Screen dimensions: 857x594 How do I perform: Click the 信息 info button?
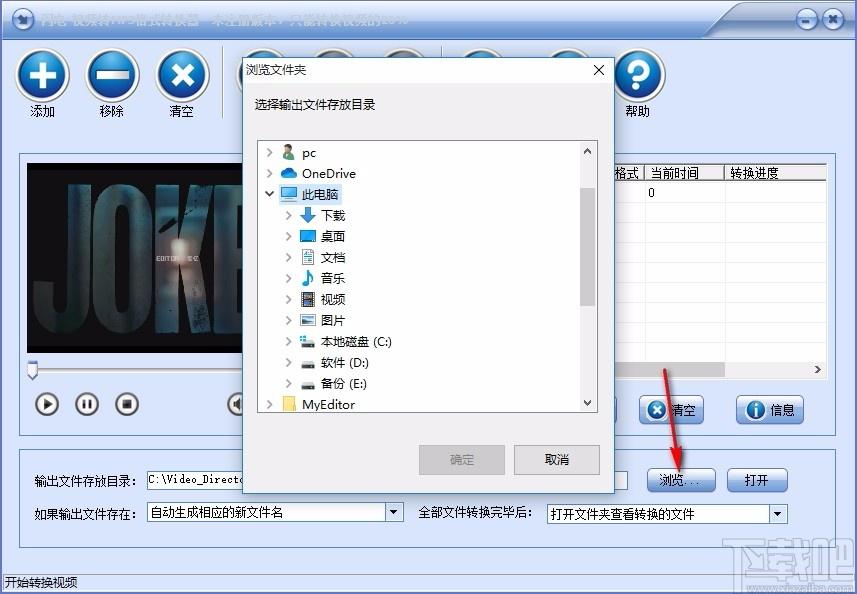pyautogui.click(x=770, y=410)
